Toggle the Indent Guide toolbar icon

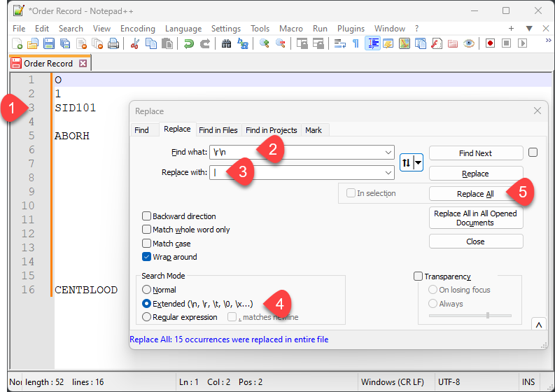pyautogui.click(x=373, y=43)
